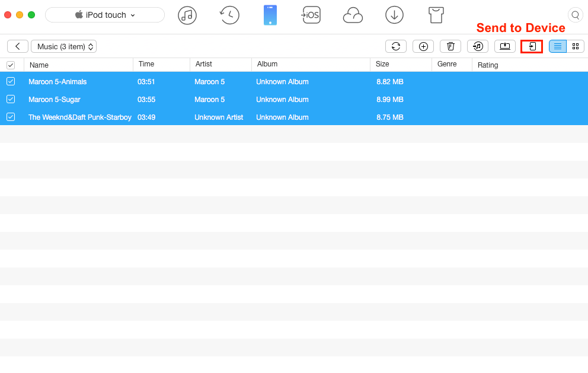Open the iPod touch device dropdown

coord(105,15)
